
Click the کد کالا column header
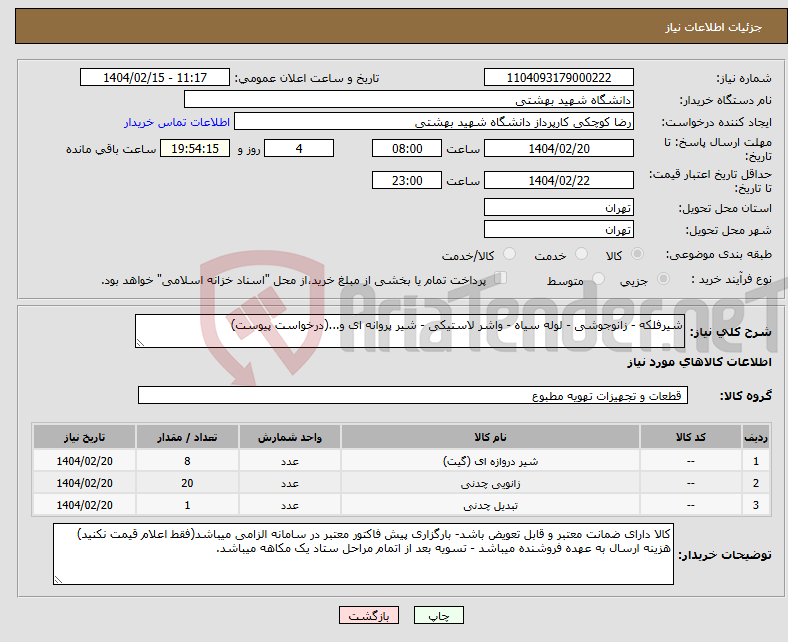pos(691,437)
